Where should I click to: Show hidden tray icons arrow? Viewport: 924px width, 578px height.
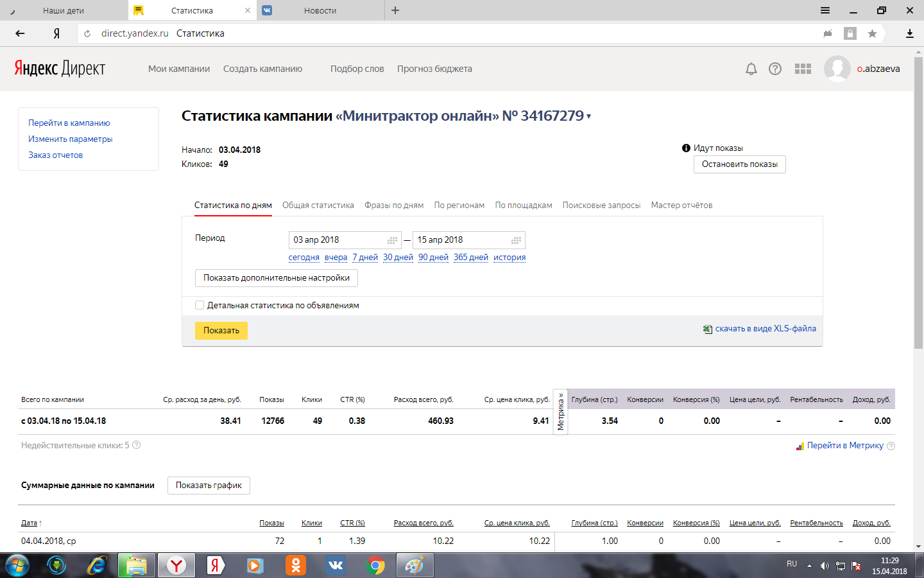click(x=809, y=566)
